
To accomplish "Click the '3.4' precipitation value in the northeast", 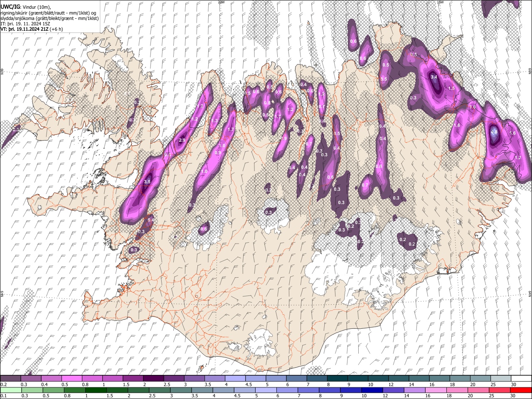I will [x=434, y=77].
